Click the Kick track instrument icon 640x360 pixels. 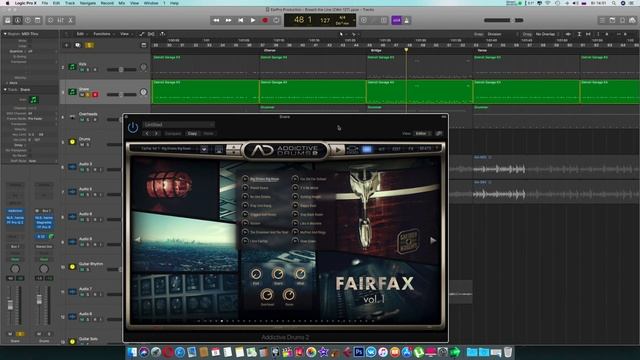click(72, 67)
